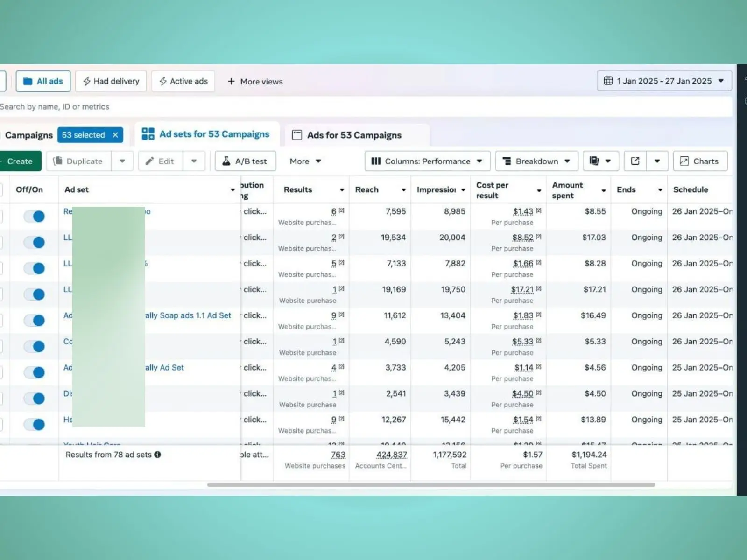Click the export share icon button
Screen dimensions: 747x560
click(x=635, y=161)
